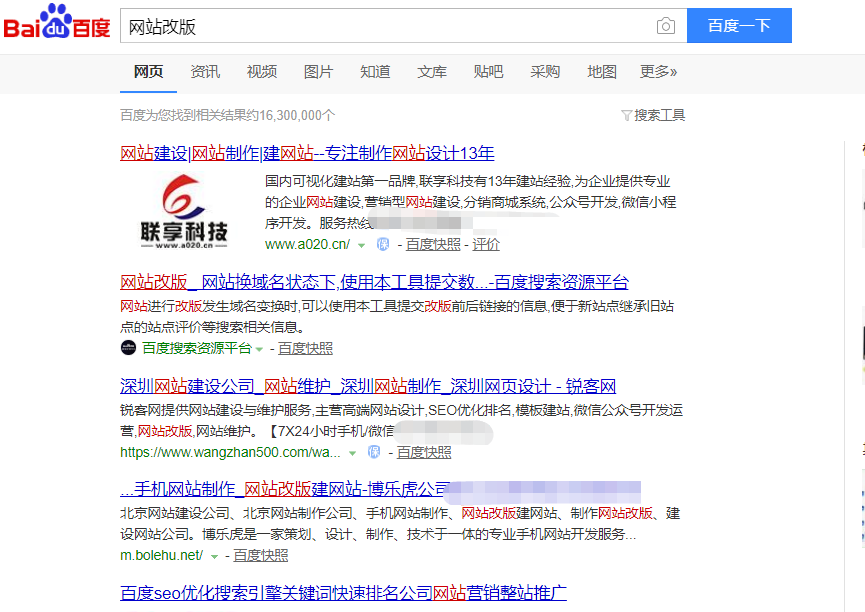This screenshot has width=865, height=612.
Task: Click the 百度一下 search button
Action: (x=739, y=25)
